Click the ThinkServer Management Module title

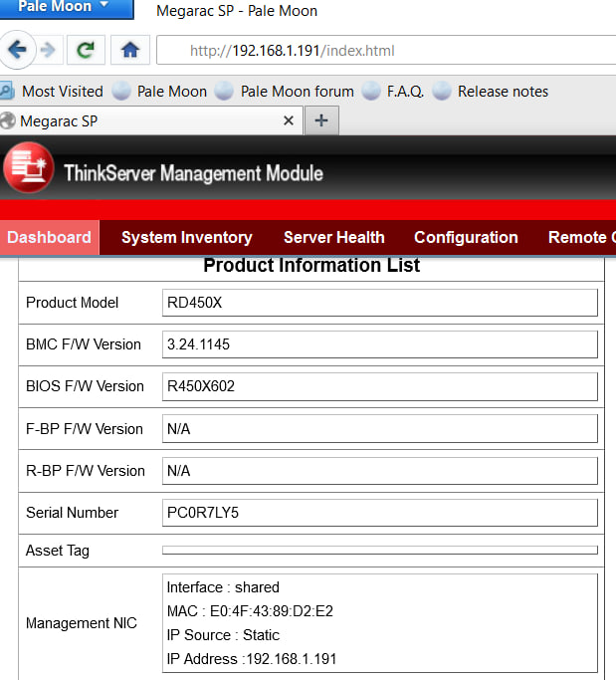194,172
